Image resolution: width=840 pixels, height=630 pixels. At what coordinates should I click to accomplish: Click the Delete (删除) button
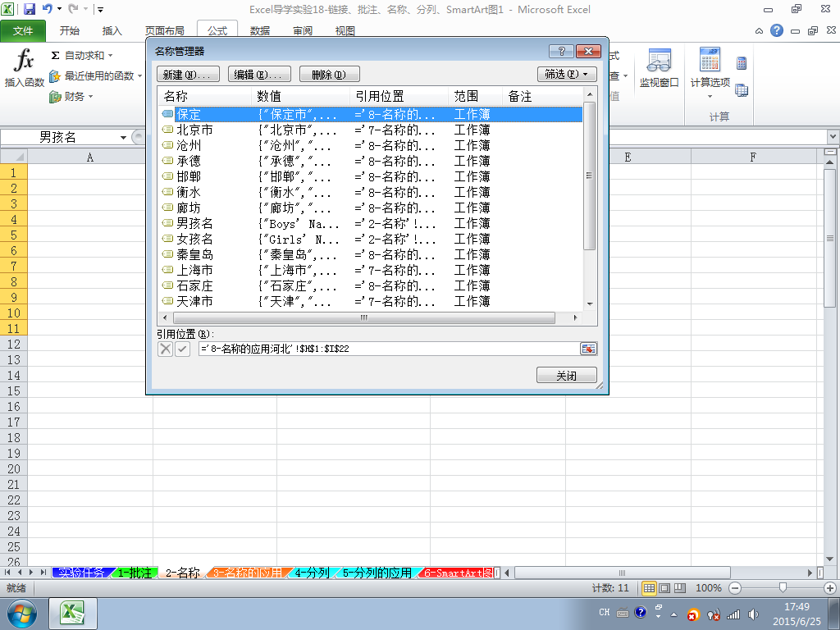[x=329, y=74]
